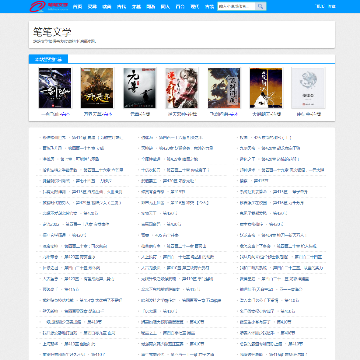The width and height of the screenshot is (360, 360).
Task: Focus the header search input box
Action: pos(236,6)
